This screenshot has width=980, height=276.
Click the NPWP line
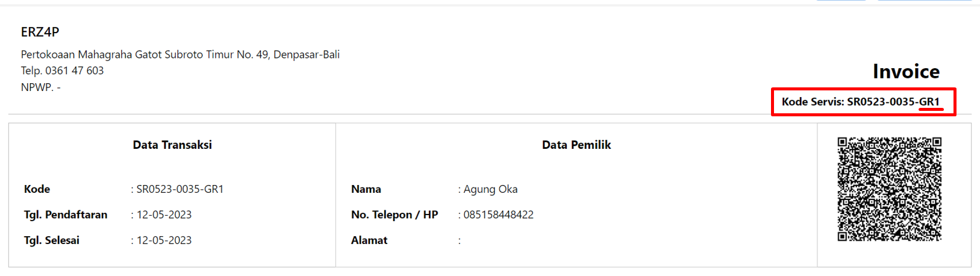pyautogui.click(x=40, y=87)
